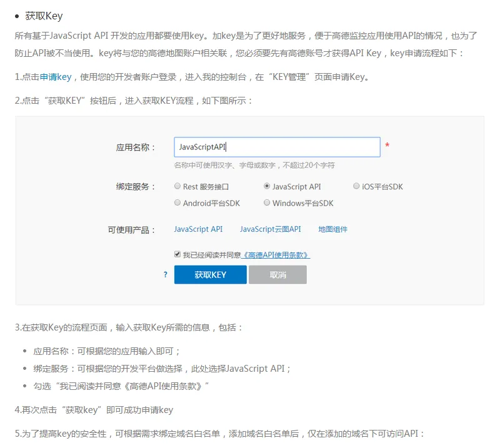Choose the iOS平台SDK radio option
The image size is (497, 448).
pyautogui.click(x=356, y=186)
